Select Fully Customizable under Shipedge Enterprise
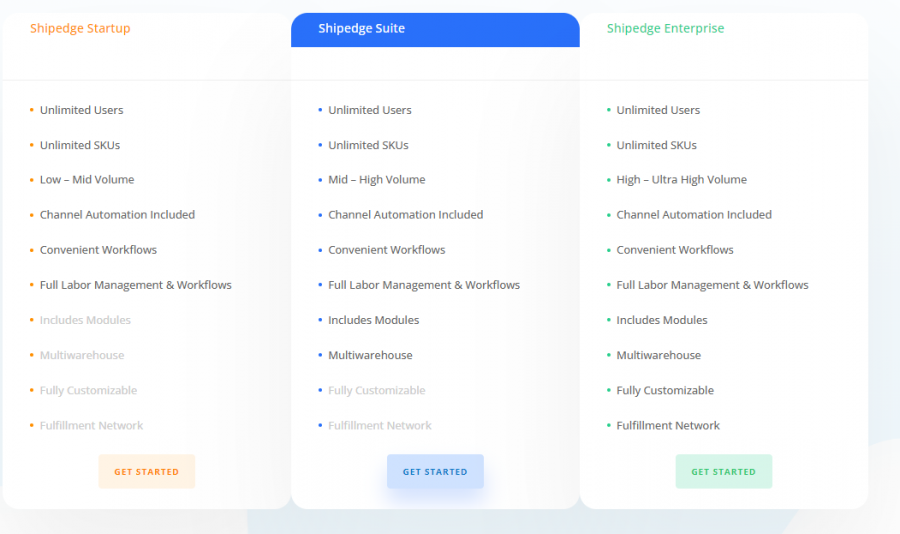The height and width of the screenshot is (534, 900). [x=665, y=390]
